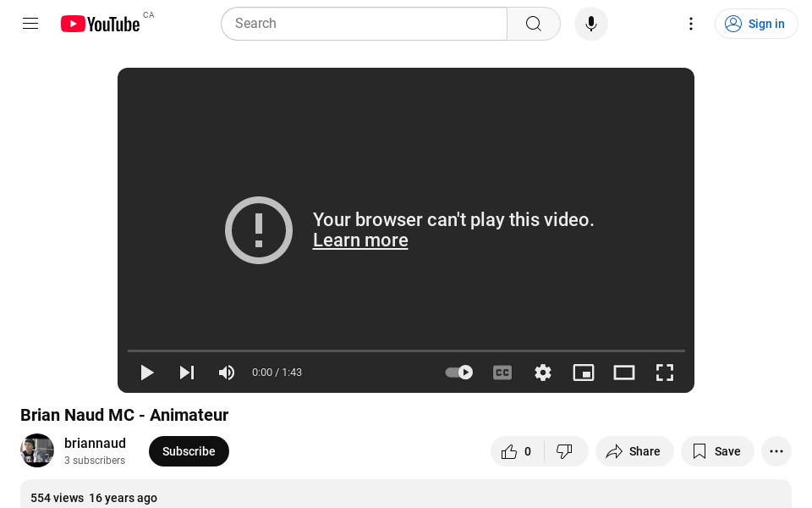Enter full screen mode
This screenshot has height=508, width=812.
point(665,373)
